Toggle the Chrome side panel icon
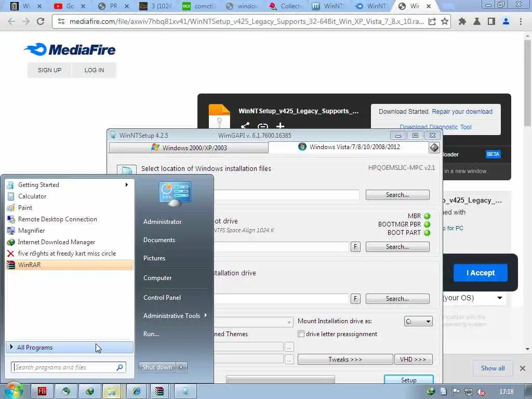 point(491,21)
